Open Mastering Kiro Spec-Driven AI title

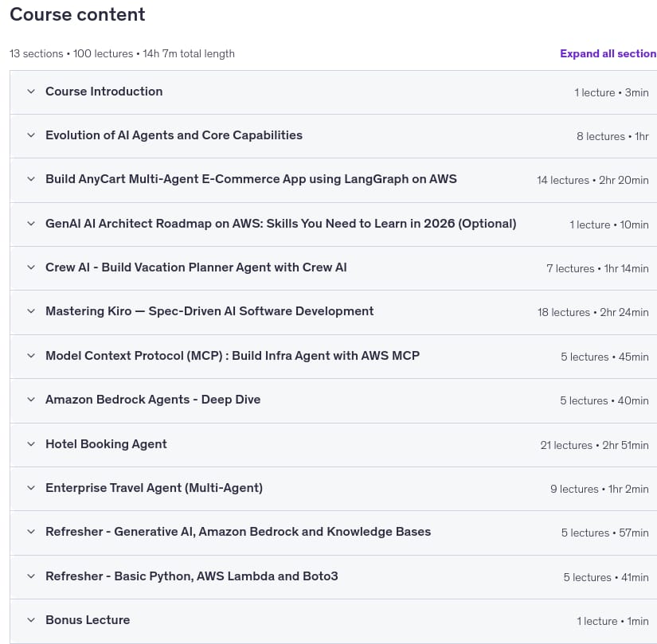pos(209,311)
